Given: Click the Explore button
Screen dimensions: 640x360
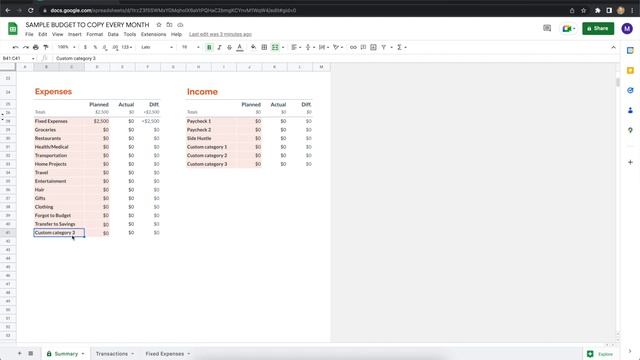Looking at the screenshot, I should (600, 354).
